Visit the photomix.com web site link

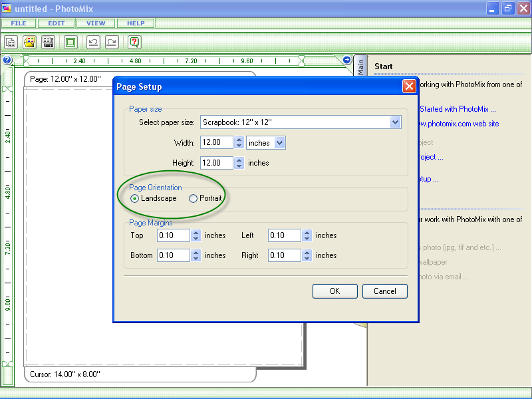coord(459,124)
